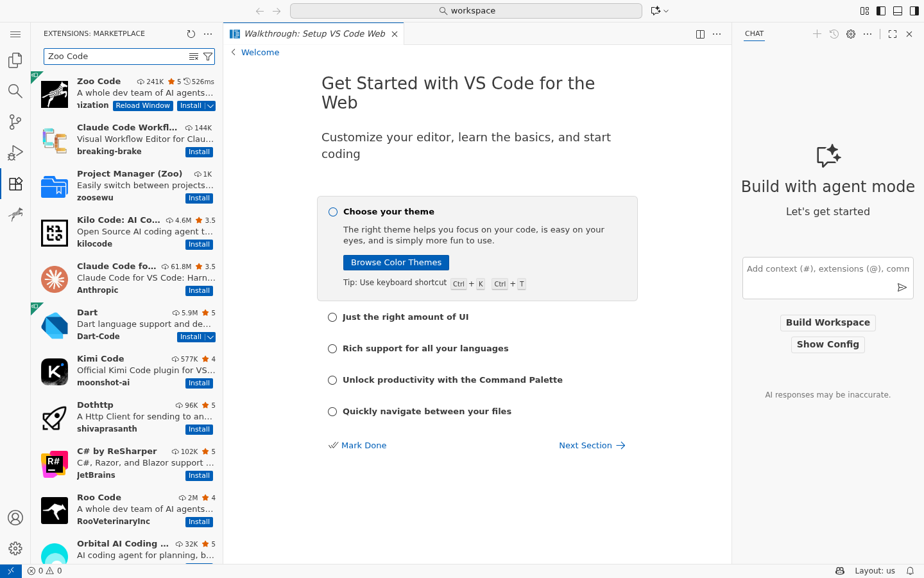
Task: Maximize the chat panel
Action: (x=893, y=34)
